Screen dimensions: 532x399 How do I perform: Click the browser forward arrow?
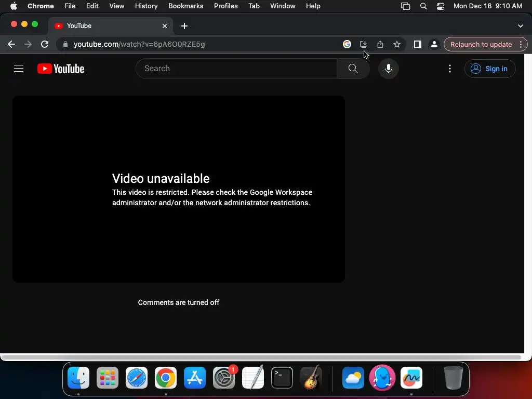28,44
